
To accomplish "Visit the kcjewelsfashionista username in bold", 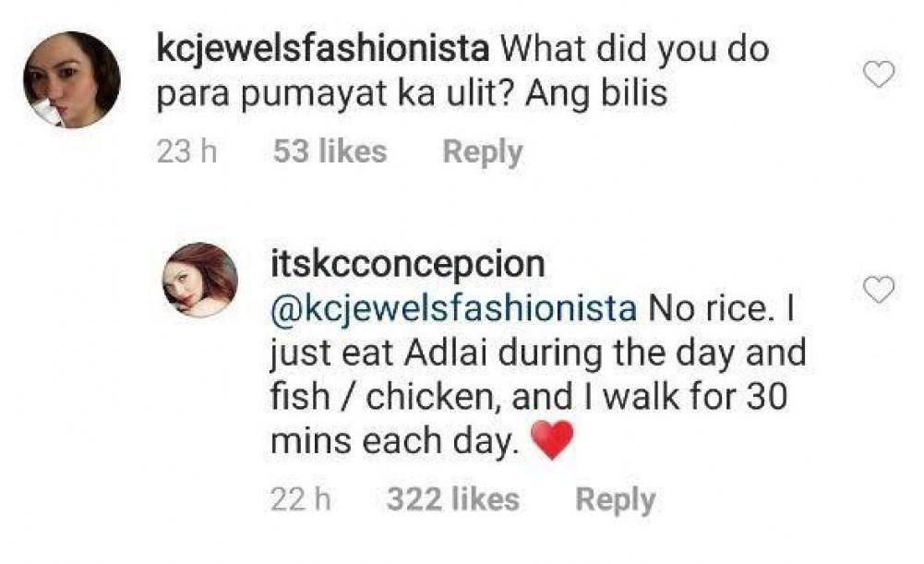I will coord(318,49).
